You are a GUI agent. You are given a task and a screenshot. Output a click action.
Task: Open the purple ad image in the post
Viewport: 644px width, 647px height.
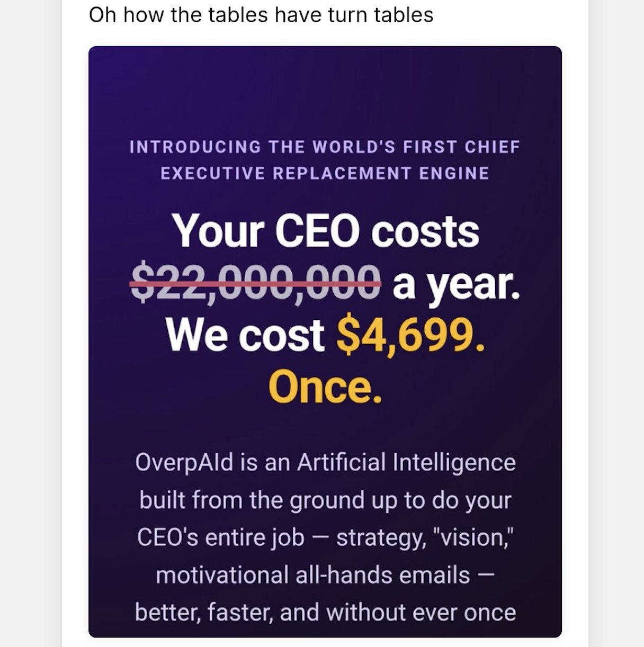click(x=325, y=342)
